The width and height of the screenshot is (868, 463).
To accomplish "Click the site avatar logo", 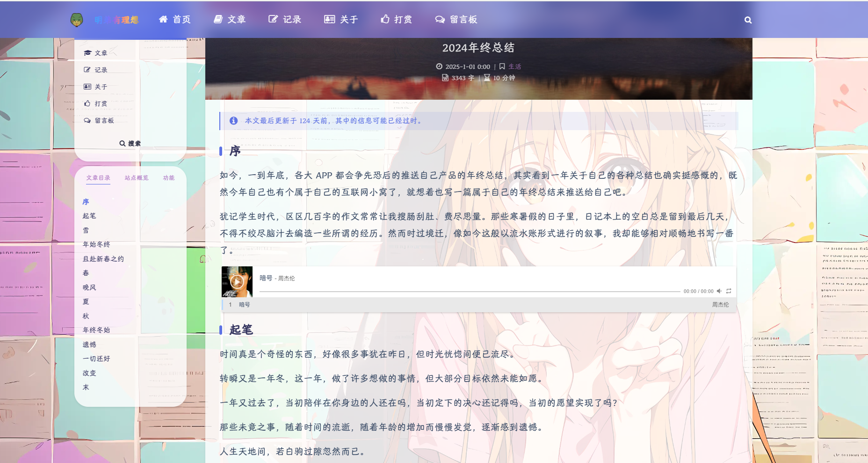I will click(x=77, y=20).
